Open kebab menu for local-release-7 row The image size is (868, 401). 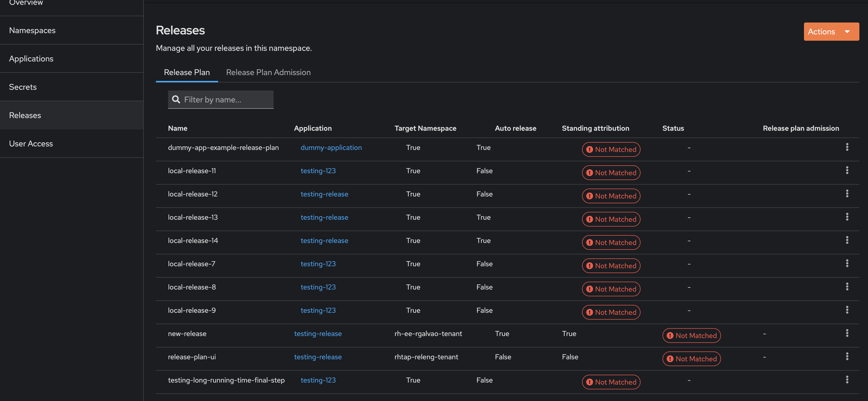(847, 263)
